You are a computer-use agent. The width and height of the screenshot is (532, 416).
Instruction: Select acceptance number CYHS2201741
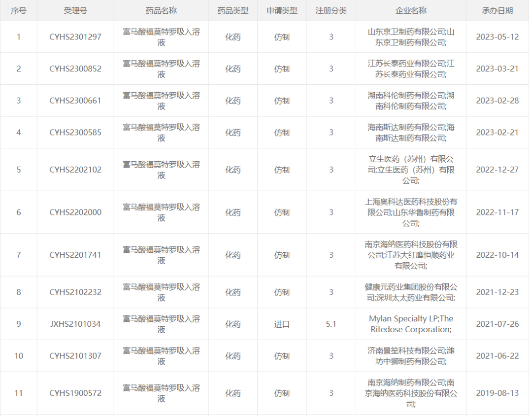(75, 255)
